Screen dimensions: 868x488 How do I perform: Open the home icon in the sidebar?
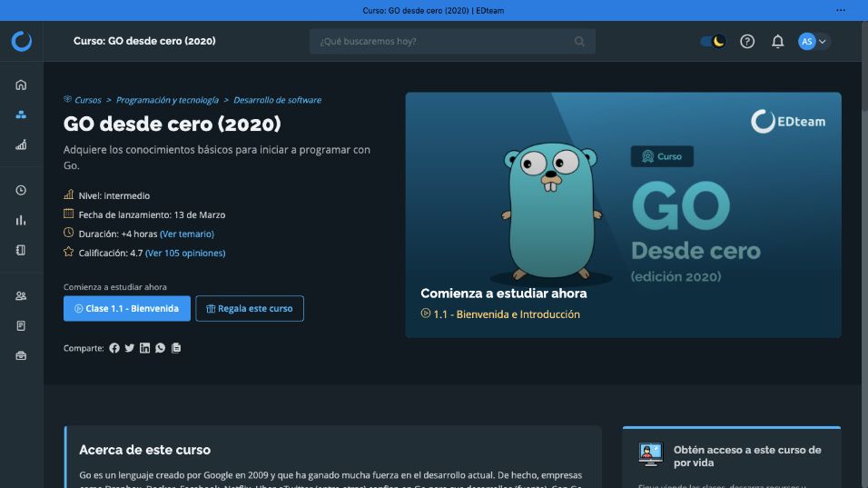(21, 85)
